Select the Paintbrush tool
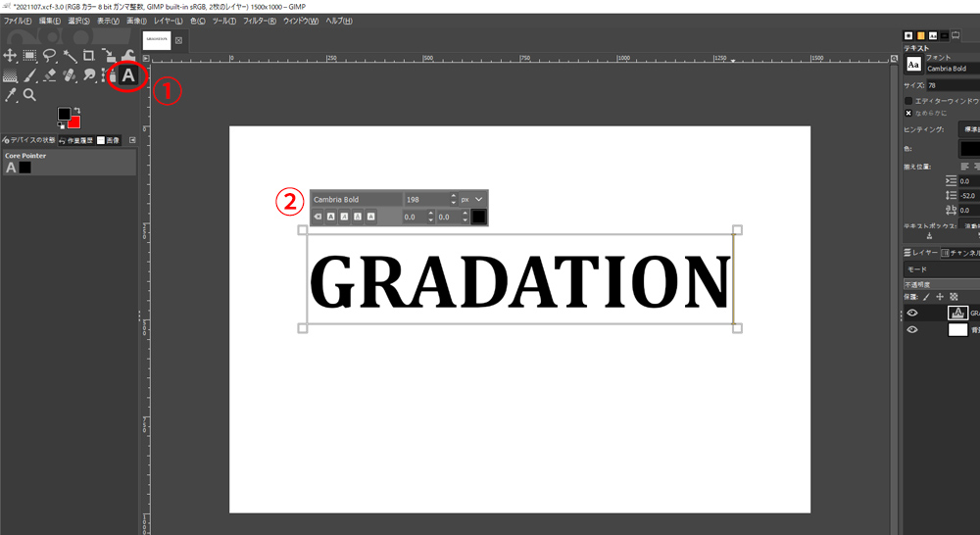 click(29, 75)
